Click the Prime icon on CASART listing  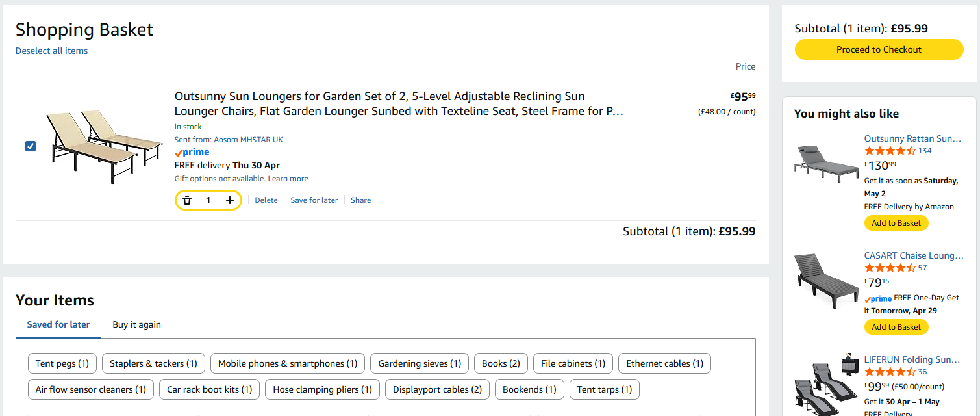click(x=878, y=298)
